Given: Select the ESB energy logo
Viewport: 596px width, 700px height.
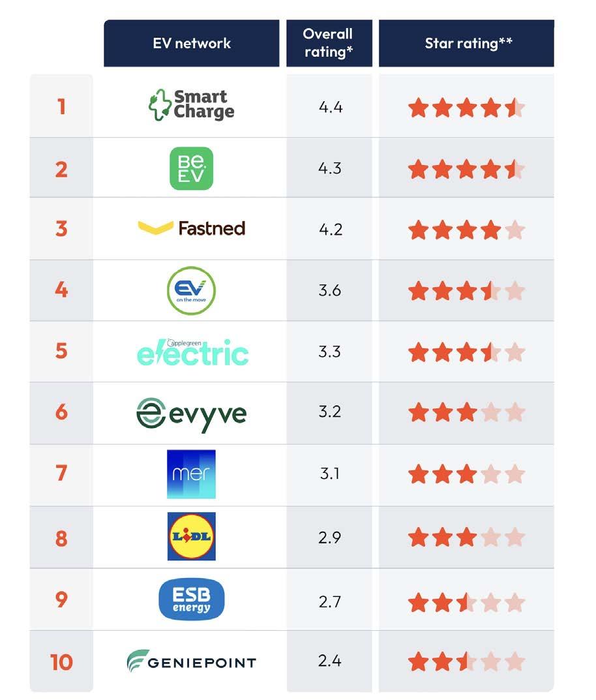Looking at the screenshot, I should (x=191, y=600).
